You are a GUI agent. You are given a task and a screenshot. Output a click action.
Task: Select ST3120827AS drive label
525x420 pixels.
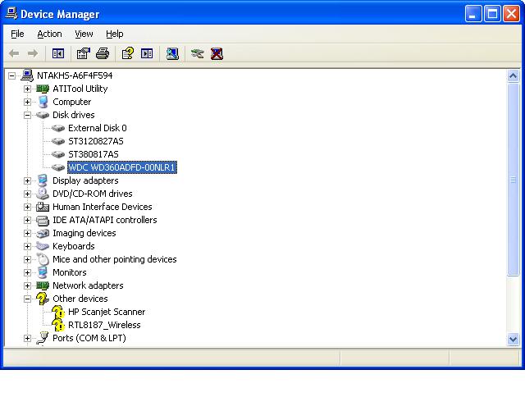click(x=96, y=141)
